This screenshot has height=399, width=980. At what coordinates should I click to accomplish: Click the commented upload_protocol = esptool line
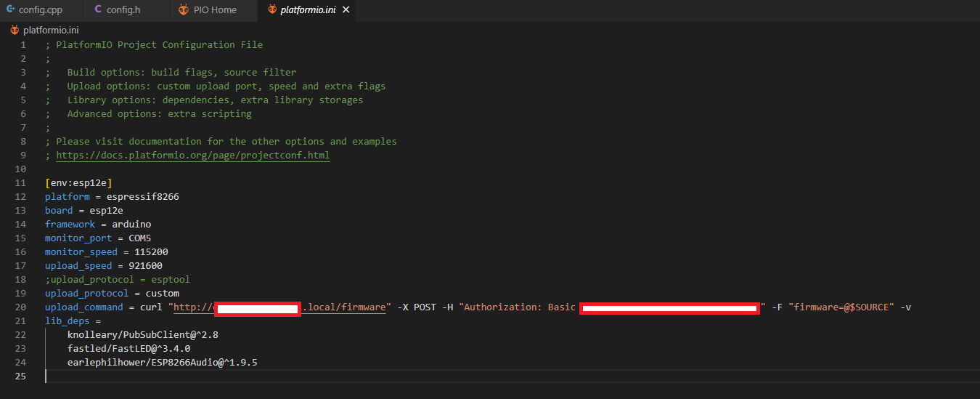[x=118, y=280]
